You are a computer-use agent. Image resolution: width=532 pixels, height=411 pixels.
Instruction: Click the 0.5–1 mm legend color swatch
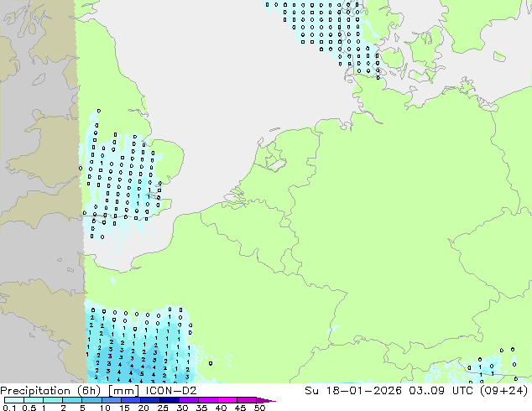(x=34, y=400)
